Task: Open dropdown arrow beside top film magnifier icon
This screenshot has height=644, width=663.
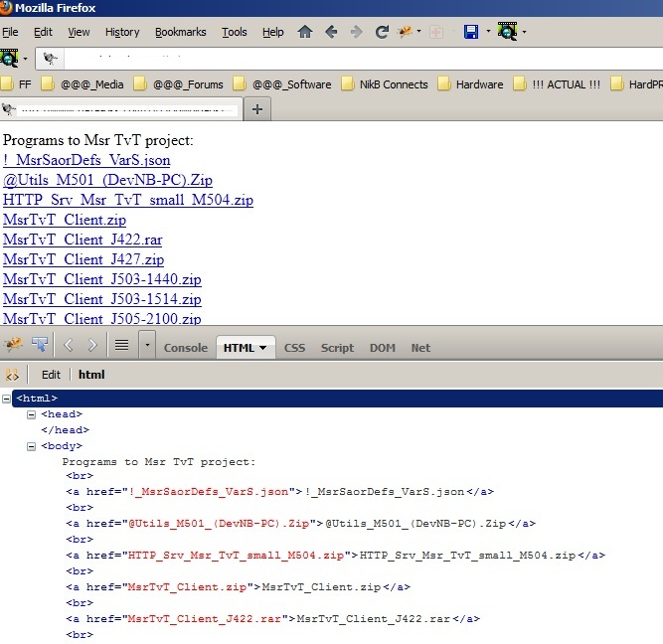Action: tap(524, 32)
